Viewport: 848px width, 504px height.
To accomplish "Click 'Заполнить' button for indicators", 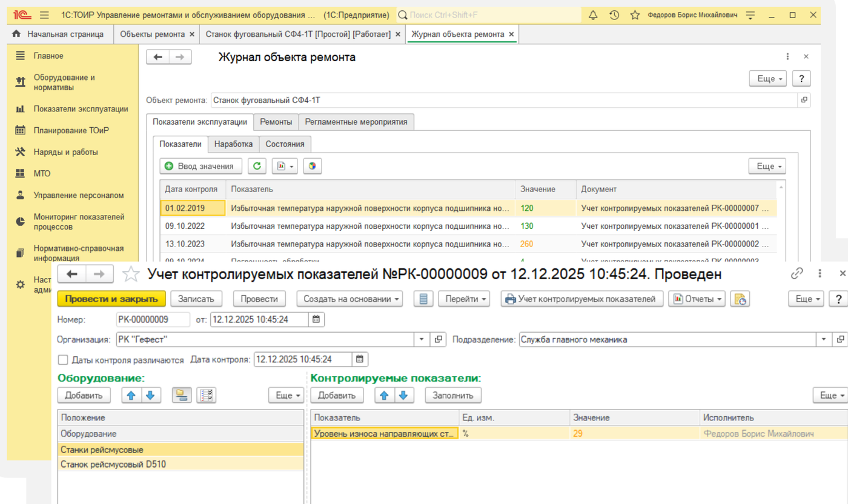I will click(453, 396).
